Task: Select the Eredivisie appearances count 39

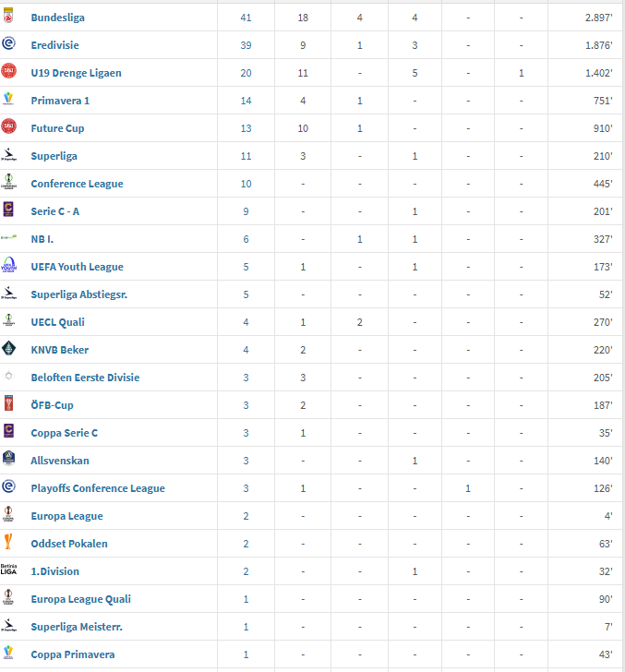Action: pos(246,45)
